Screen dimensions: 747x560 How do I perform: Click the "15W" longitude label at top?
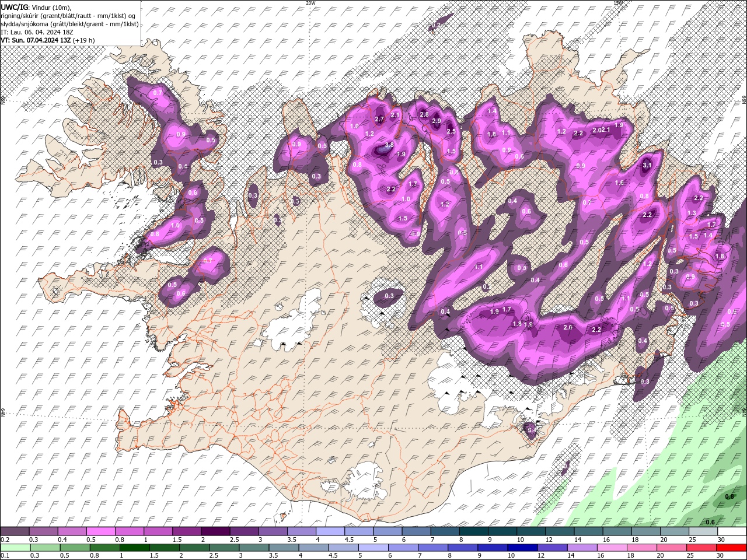(618, 3)
